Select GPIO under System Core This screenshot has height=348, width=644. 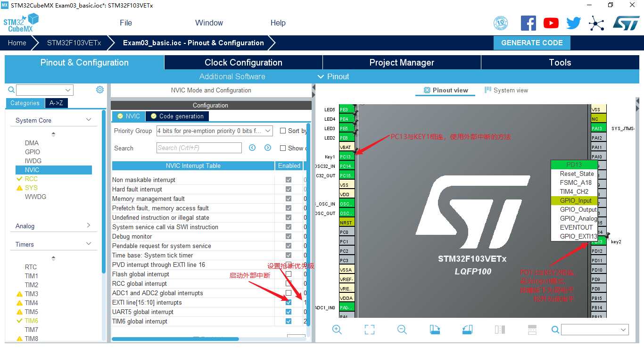pyautogui.click(x=33, y=152)
